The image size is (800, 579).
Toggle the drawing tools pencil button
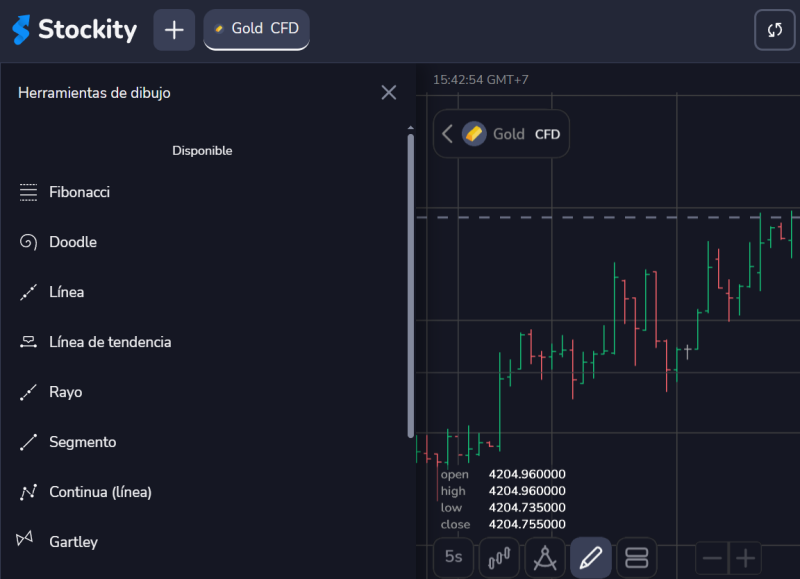tap(591, 557)
